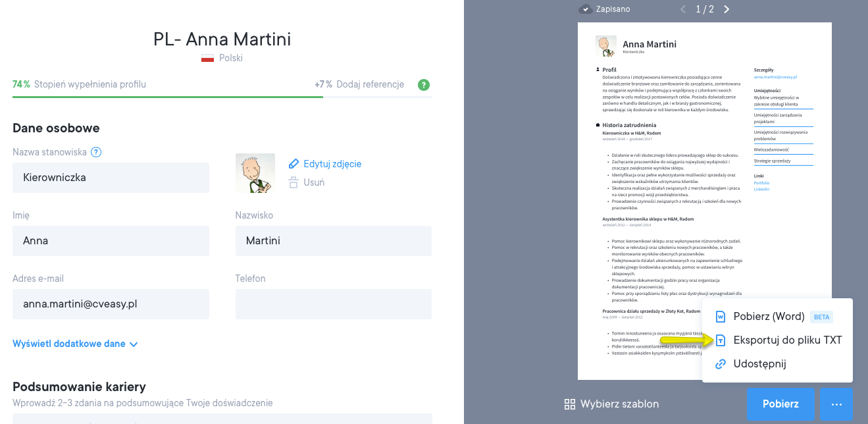The image size is (868, 424).
Task: Choose Pobierz (Word) menu option
Action: tap(769, 317)
